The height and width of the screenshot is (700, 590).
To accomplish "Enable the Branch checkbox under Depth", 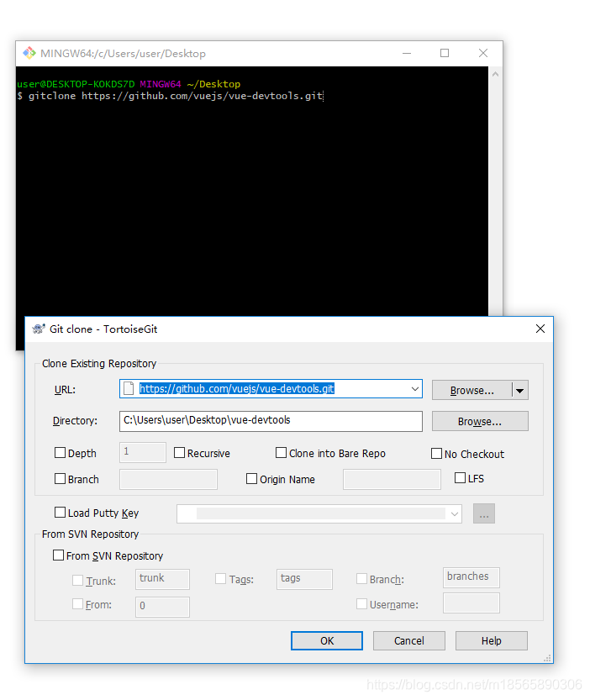I will [60, 479].
